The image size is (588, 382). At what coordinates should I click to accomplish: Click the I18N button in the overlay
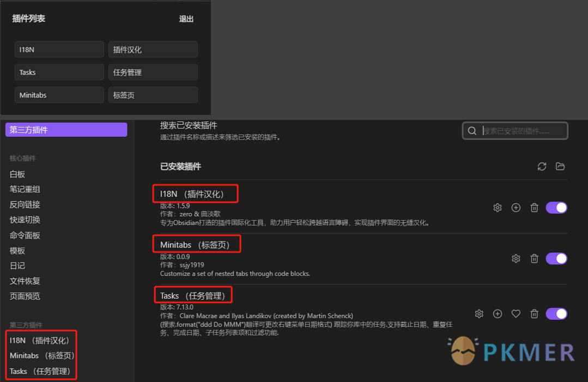(x=59, y=49)
